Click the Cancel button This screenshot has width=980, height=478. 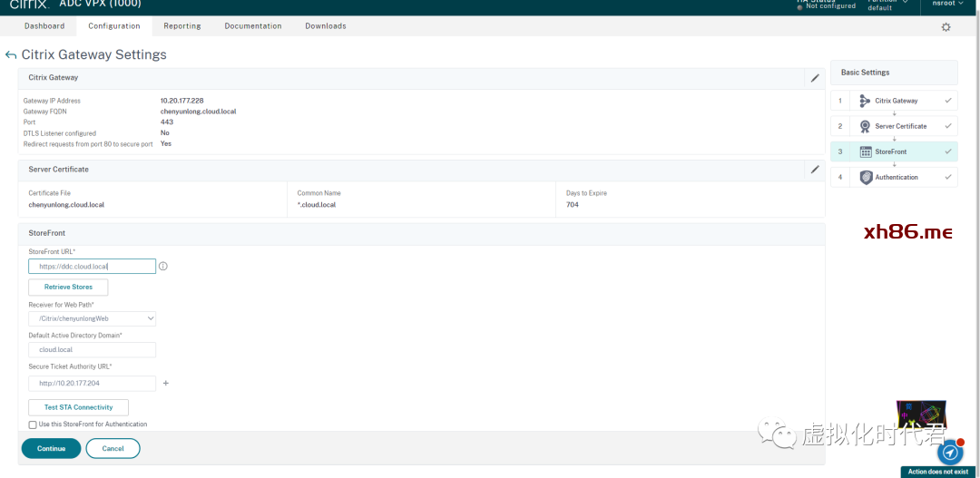[x=113, y=449]
